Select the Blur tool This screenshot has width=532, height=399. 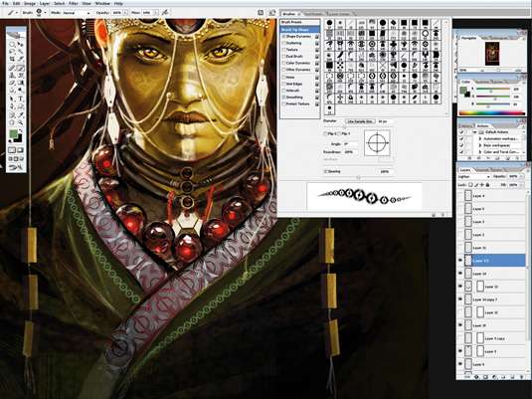pos(12,90)
